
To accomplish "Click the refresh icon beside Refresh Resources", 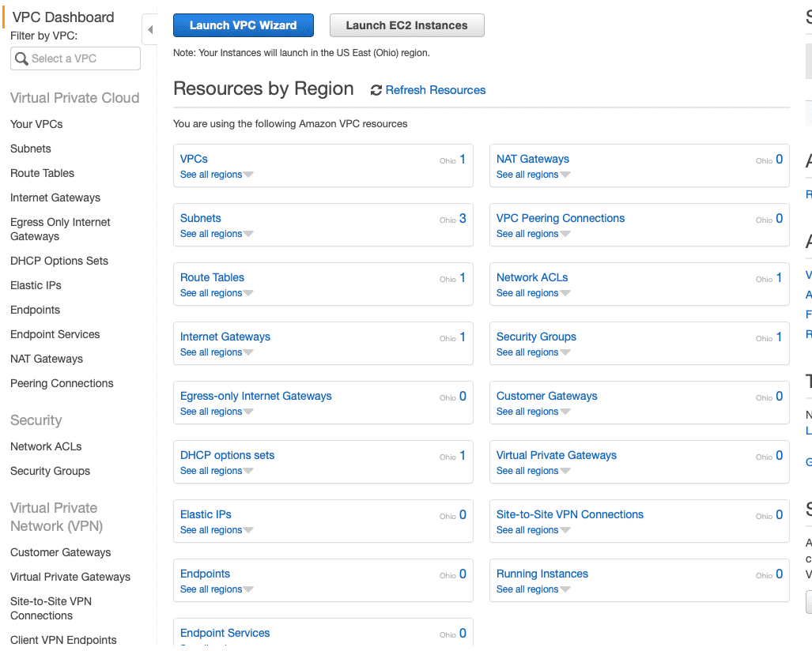I will tap(376, 91).
